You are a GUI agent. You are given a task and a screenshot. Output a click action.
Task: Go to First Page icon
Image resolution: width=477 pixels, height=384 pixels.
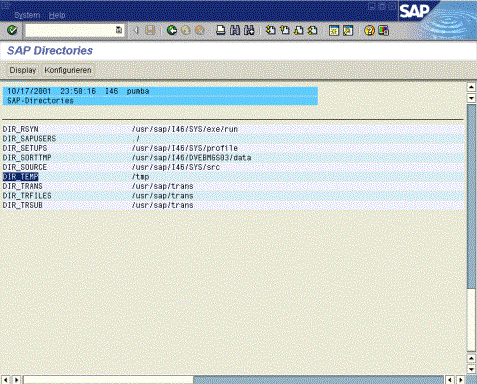coord(270,30)
